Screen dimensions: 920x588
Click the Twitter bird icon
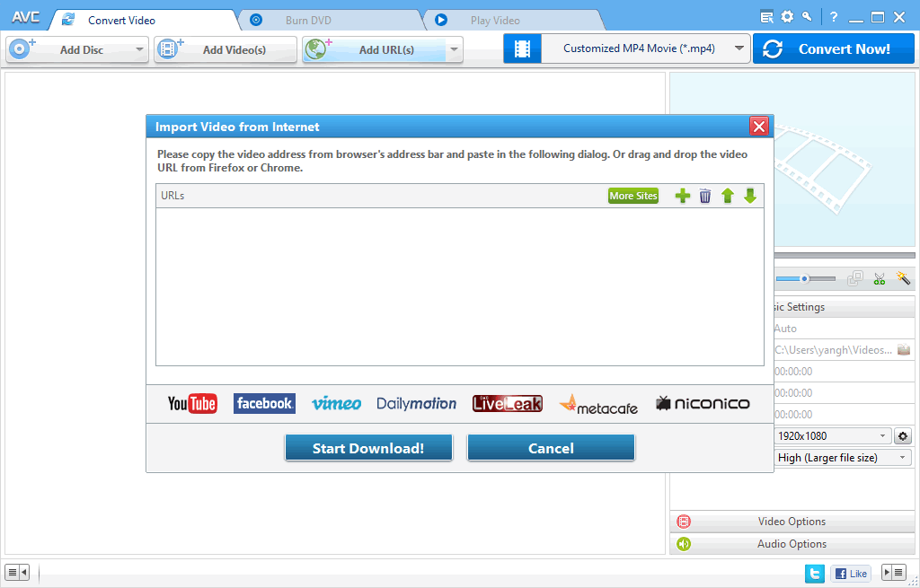(x=814, y=573)
